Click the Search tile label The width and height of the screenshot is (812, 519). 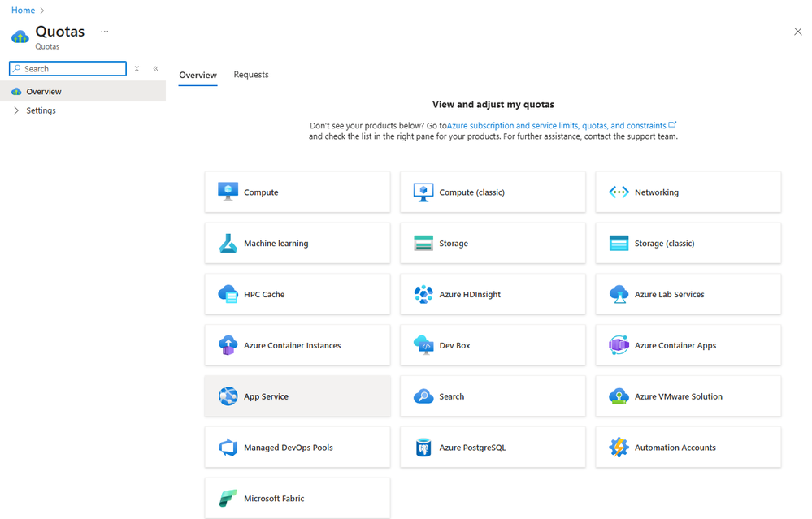point(452,396)
